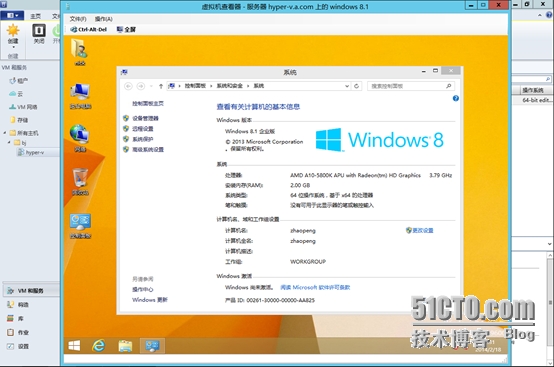Switch to 设置 workspace
The width and height of the screenshot is (554, 367).
point(18,347)
